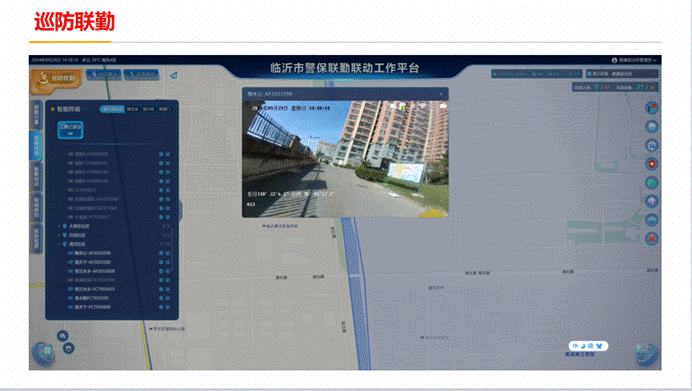Expand the first region node in device tree

click(x=60, y=226)
